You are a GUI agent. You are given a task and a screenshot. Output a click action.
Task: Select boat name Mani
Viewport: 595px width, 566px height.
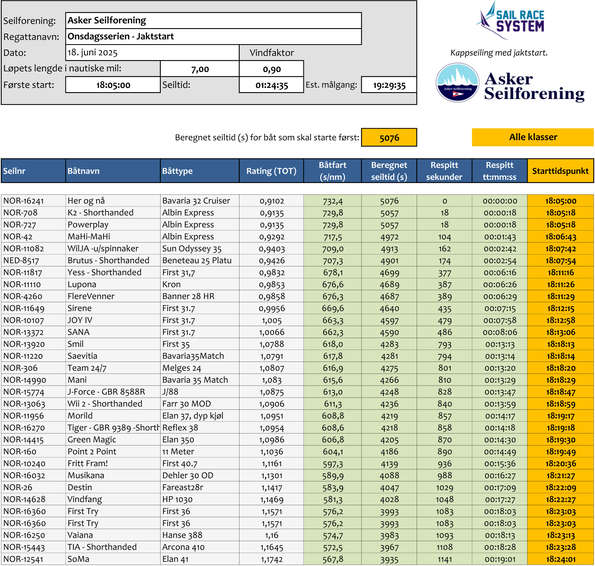pyautogui.click(x=77, y=380)
